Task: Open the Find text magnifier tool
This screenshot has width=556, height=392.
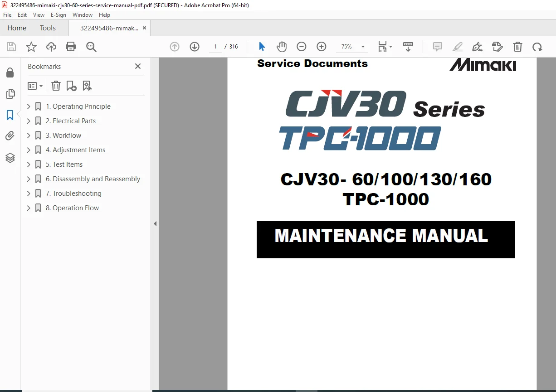Action: [x=91, y=47]
